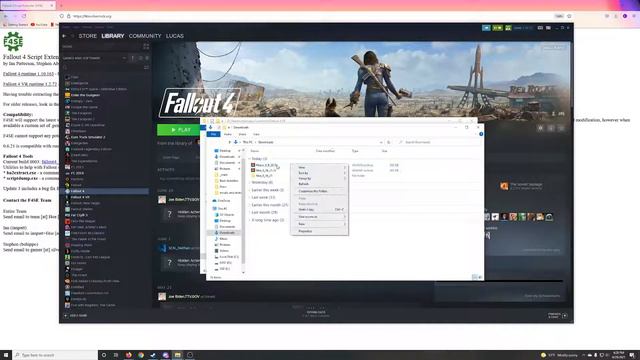Click Steam library advanced filter icon

pos(147,67)
